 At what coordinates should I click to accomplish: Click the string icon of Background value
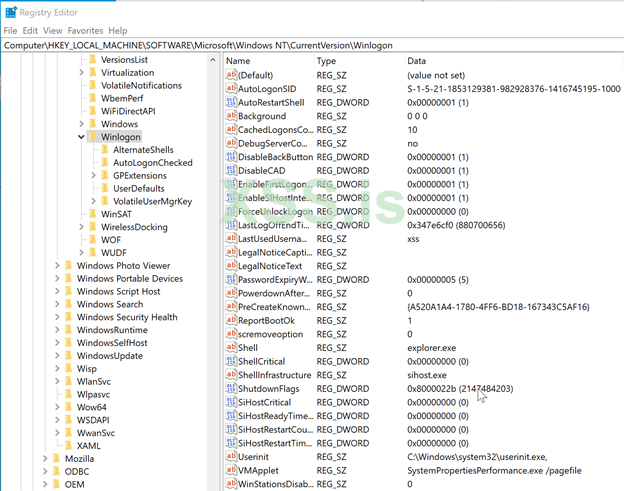pyautogui.click(x=231, y=116)
